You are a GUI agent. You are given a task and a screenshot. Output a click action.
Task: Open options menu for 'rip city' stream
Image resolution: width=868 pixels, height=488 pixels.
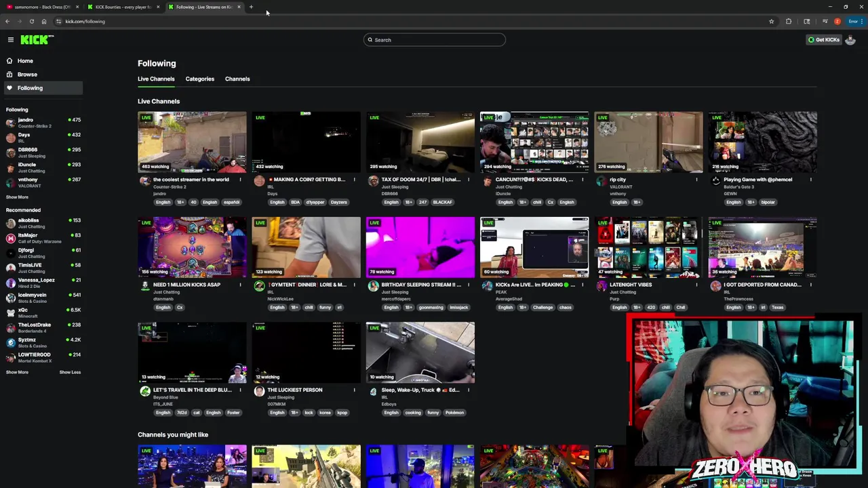(x=696, y=180)
